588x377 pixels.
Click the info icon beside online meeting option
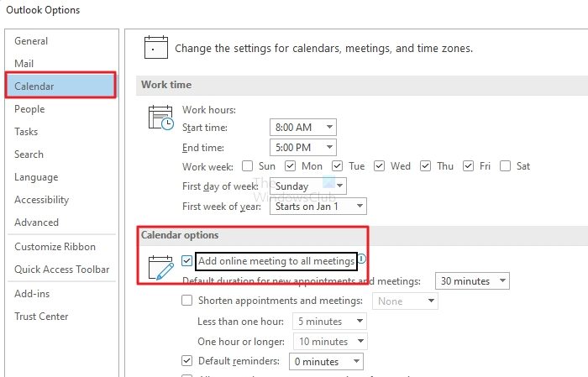pyautogui.click(x=362, y=260)
